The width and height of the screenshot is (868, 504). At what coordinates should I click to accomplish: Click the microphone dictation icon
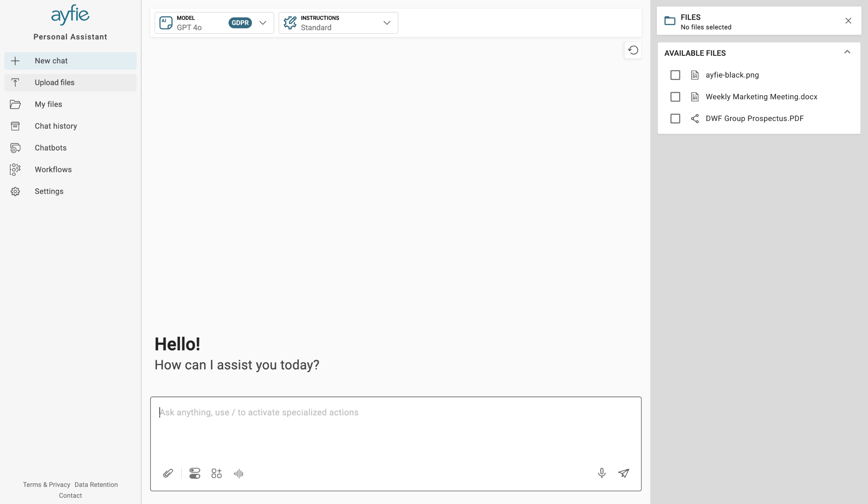click(x=601, y=473)
